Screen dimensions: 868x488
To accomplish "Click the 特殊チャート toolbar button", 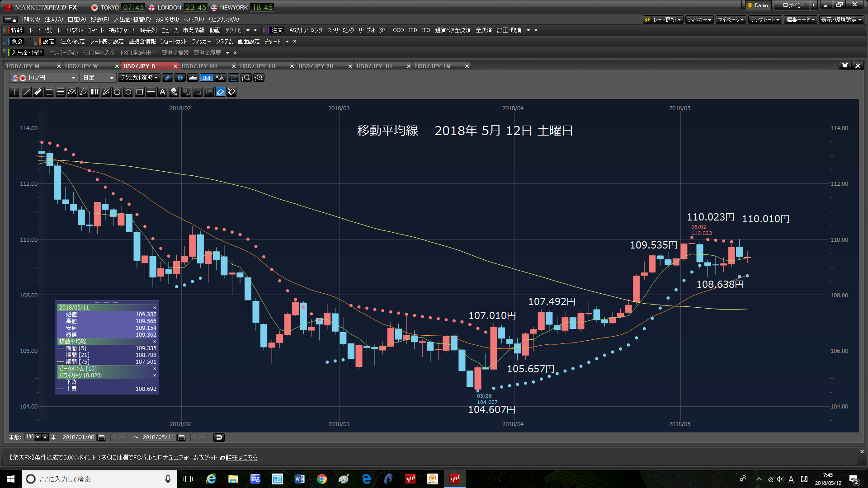I will (122, 30).
